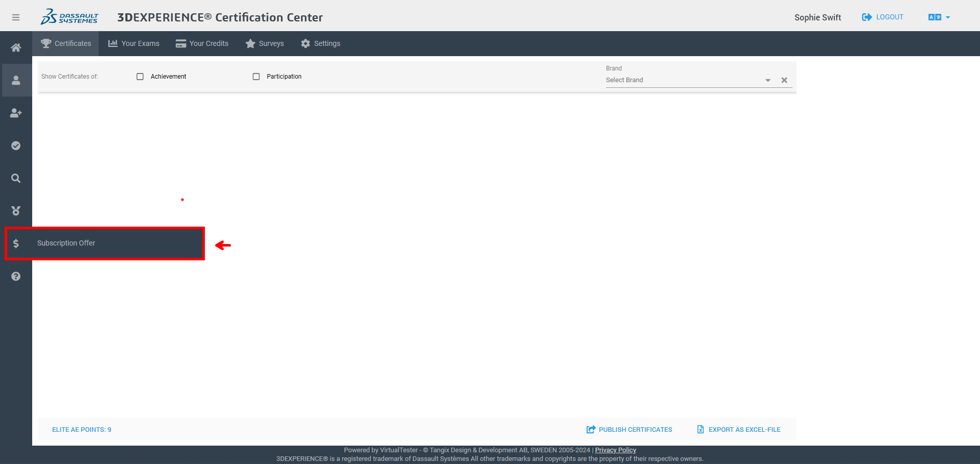Click Export as Excel-File button
The height and width of the screenshot is (464, 980).
[x=739, y=430]
